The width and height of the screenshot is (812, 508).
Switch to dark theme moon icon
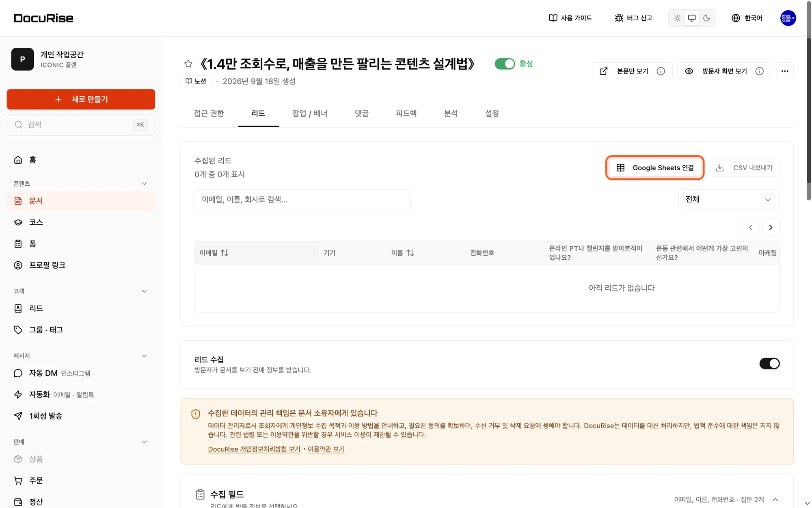click(x=706, y=18)
